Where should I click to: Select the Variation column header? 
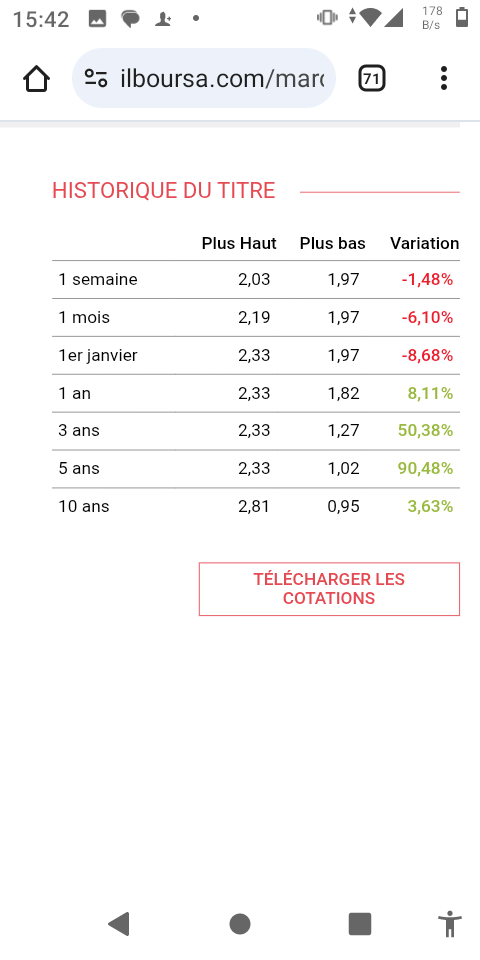tap(424, 243)
